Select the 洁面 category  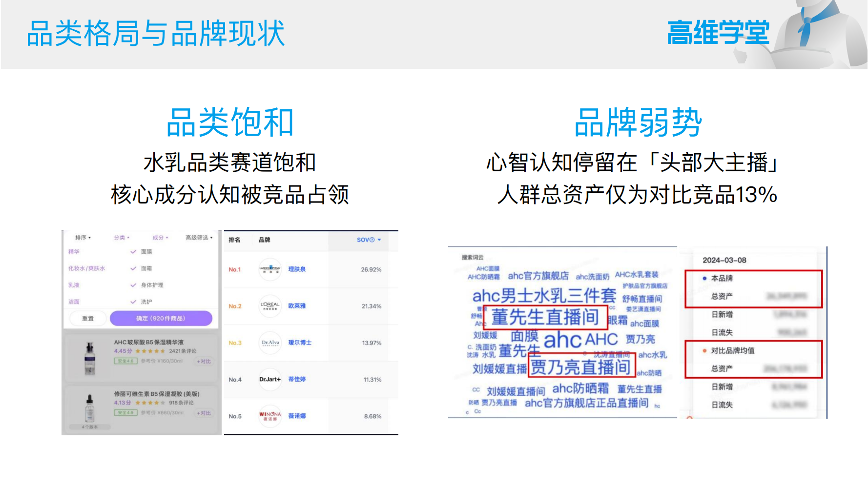[x=74, y=302]
